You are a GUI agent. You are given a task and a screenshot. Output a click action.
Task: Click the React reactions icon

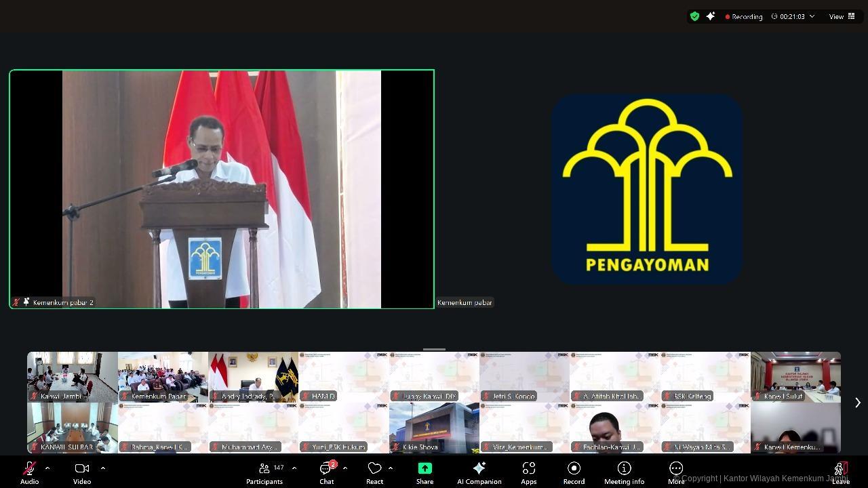[x=374, y=468]
